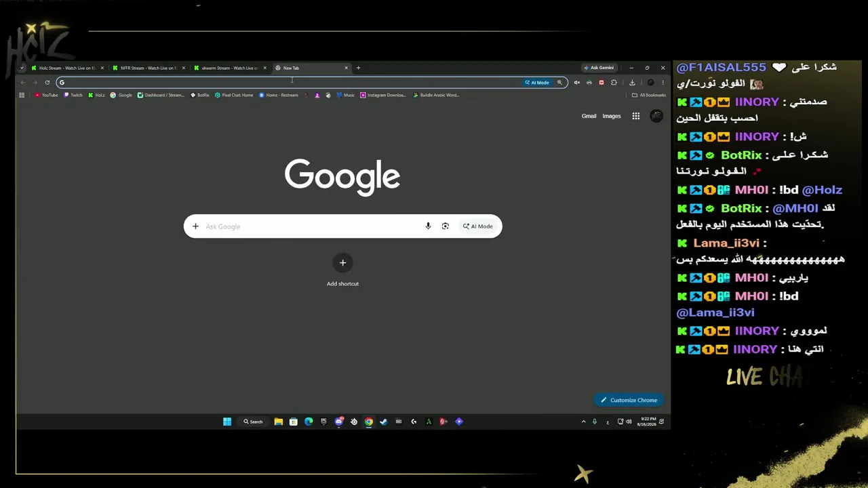The image size is (868, 488).
Task: Open Epic Games Launcher from the taskbar
Action: pos(323,422)
